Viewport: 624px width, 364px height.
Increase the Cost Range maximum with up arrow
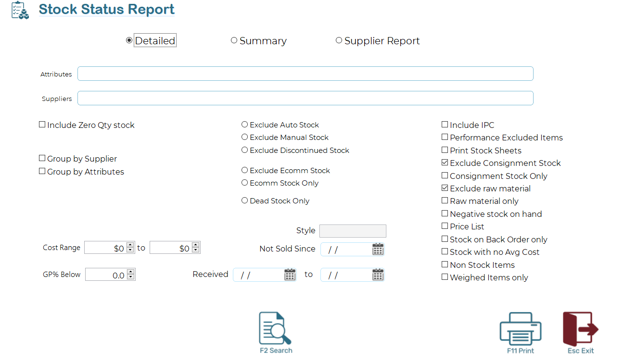195,245
